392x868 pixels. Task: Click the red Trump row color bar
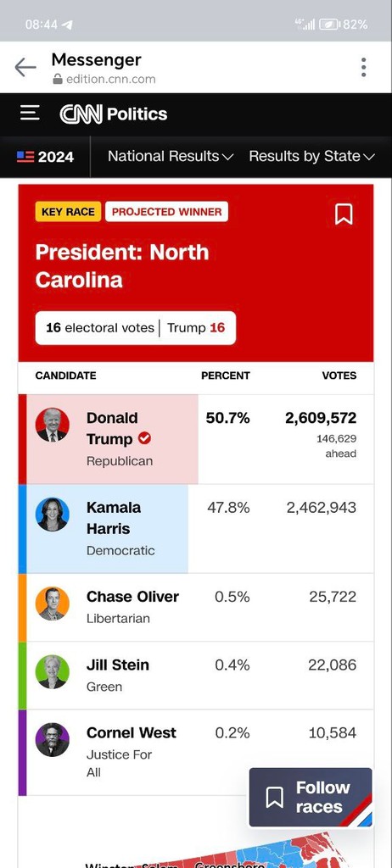(22, 439)
